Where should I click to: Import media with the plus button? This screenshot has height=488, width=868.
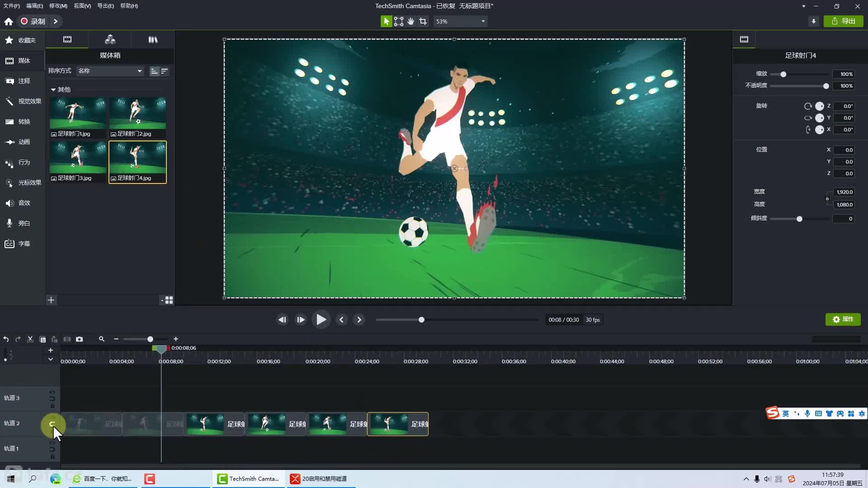coord(51,300)
